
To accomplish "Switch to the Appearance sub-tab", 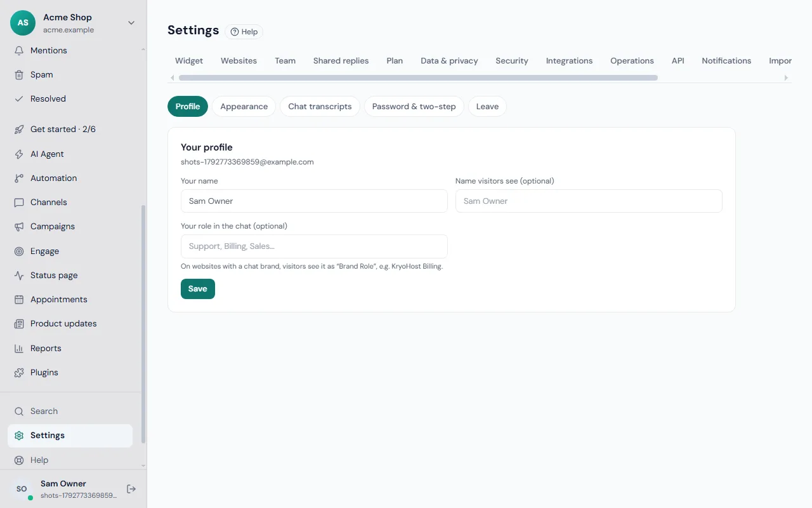I will coord(244,106).
